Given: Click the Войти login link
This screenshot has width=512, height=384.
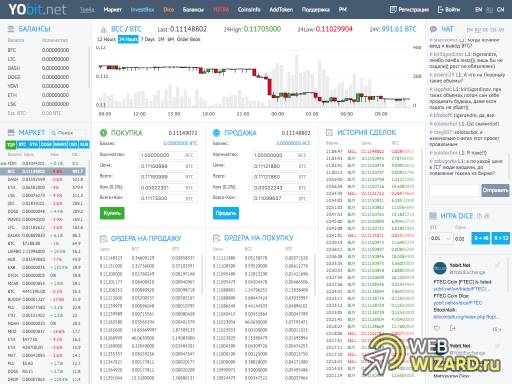Looking at the screenshot, I should 449,10.
